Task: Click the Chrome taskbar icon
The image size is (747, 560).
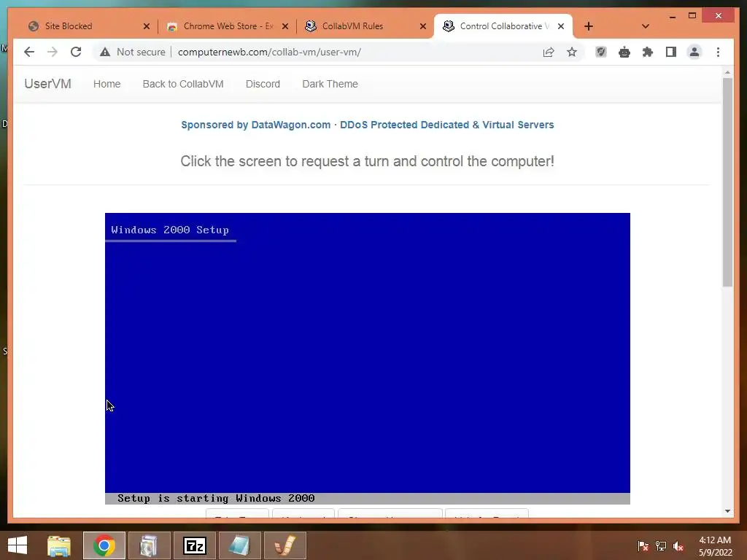Action: click(104, 545)
